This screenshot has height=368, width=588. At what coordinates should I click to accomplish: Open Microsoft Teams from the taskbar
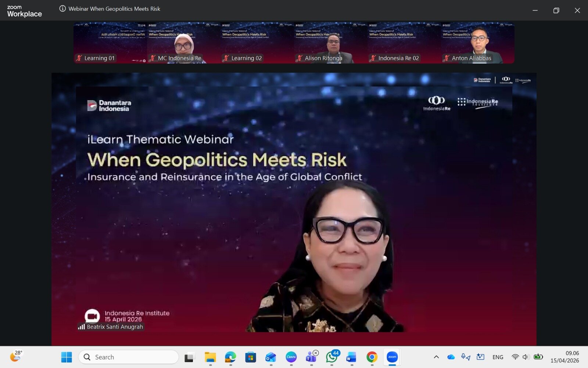click(311, 357)
